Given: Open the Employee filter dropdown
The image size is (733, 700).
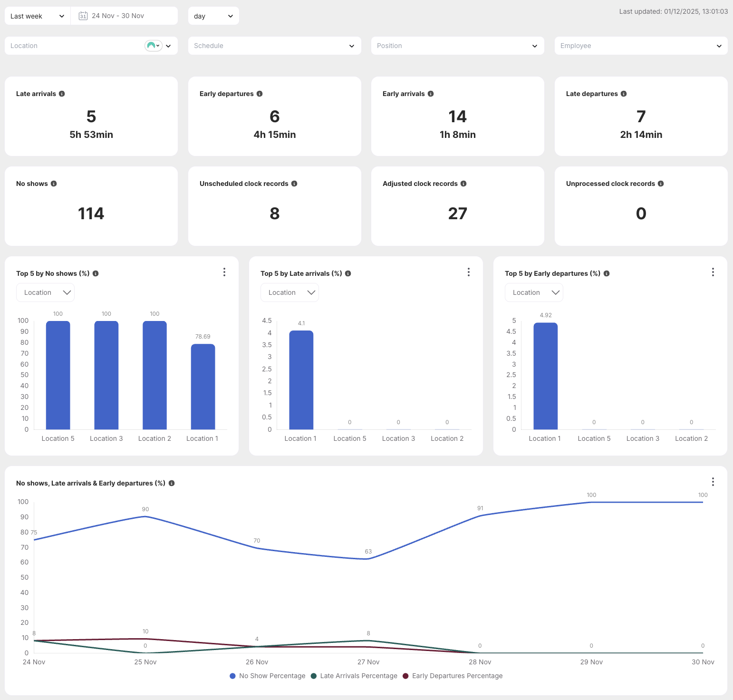Looking at the screenshot, I should pyautogui.click(x=641, y=46).
